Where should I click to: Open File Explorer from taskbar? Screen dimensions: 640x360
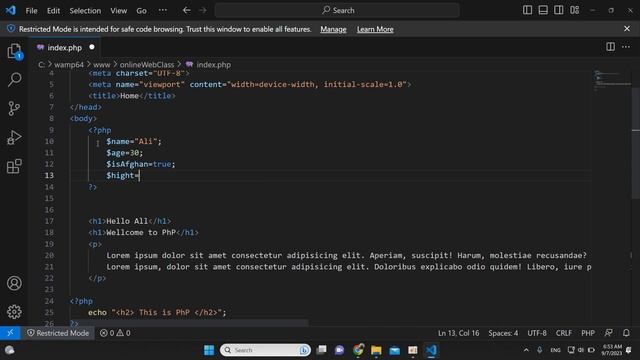pyautogui.click(x=376, y=350)
